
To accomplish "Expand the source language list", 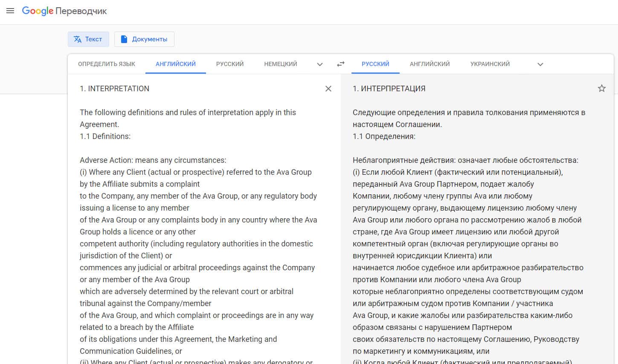I will 320,64.
